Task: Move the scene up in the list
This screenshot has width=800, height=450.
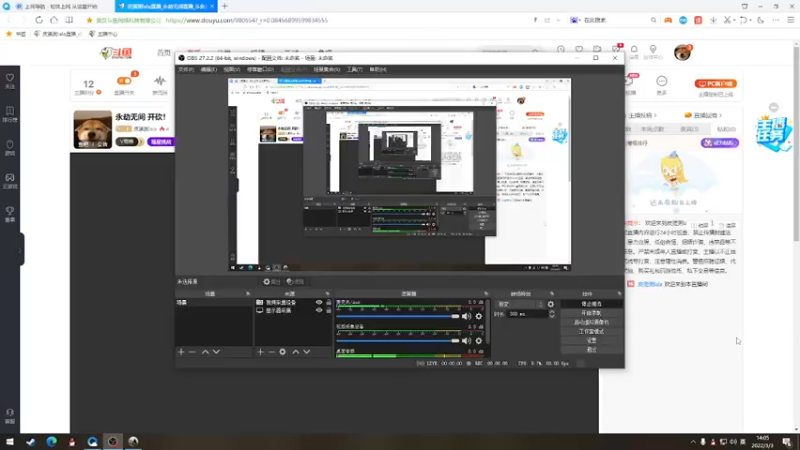Action: tap(205, 352)
